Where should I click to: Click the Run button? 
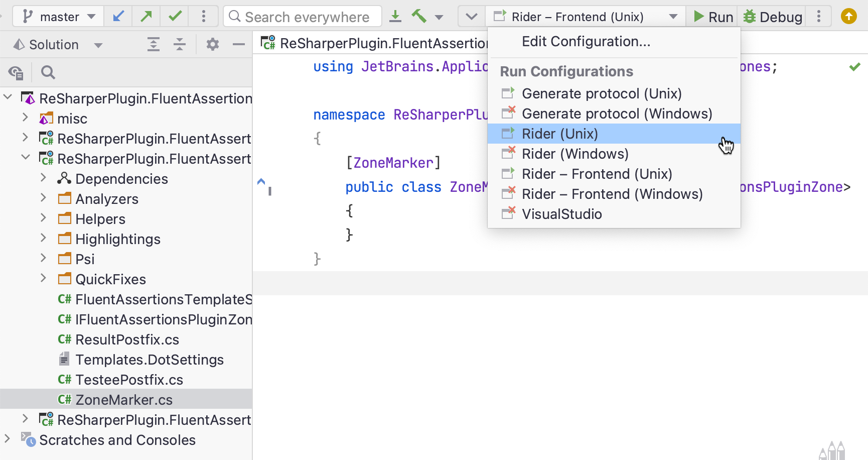(712, 16)
